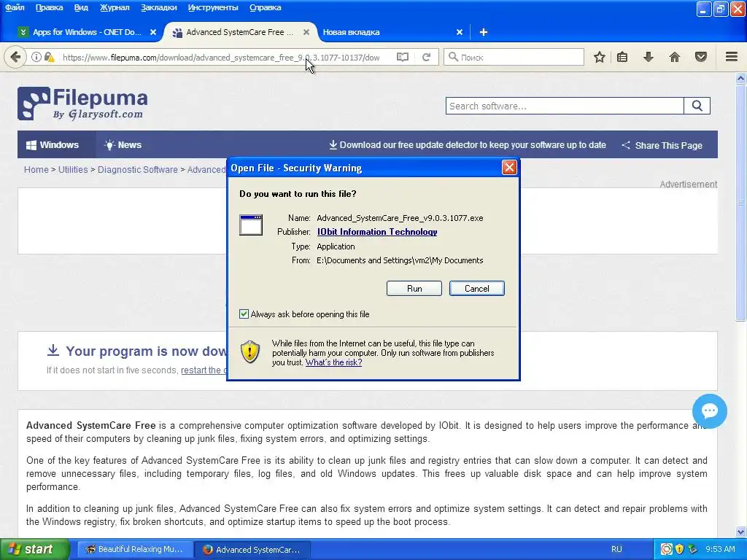Open the Правка menu
The width and height of the screenshot is (747, 560).
[x=49, y=7]
